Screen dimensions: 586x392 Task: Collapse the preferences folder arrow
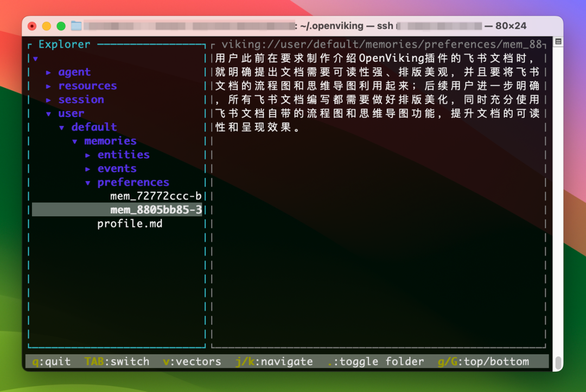coord(88,183)
